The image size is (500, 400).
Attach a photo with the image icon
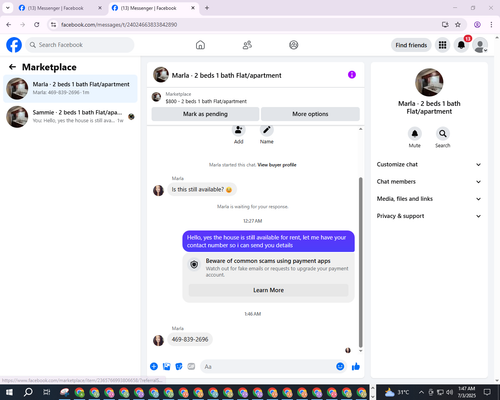166,366
